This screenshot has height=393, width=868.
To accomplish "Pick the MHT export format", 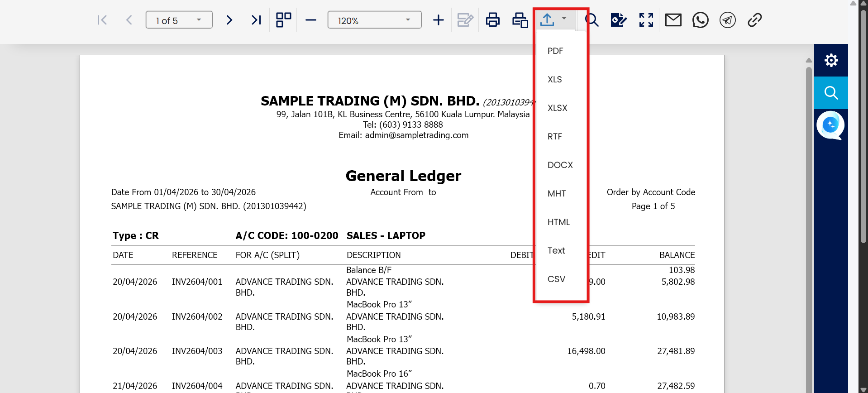I will (561, 193).
